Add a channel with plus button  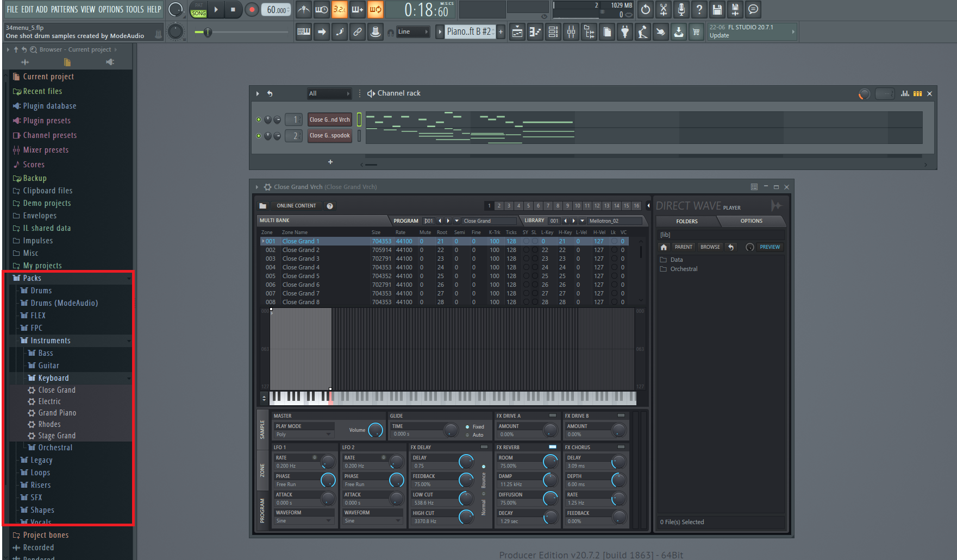tap(330, 162)
